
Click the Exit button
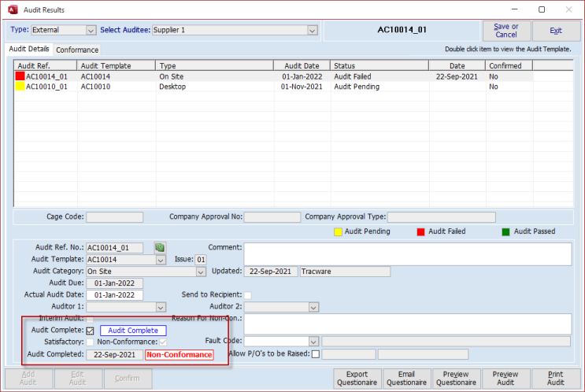(556, 31)
